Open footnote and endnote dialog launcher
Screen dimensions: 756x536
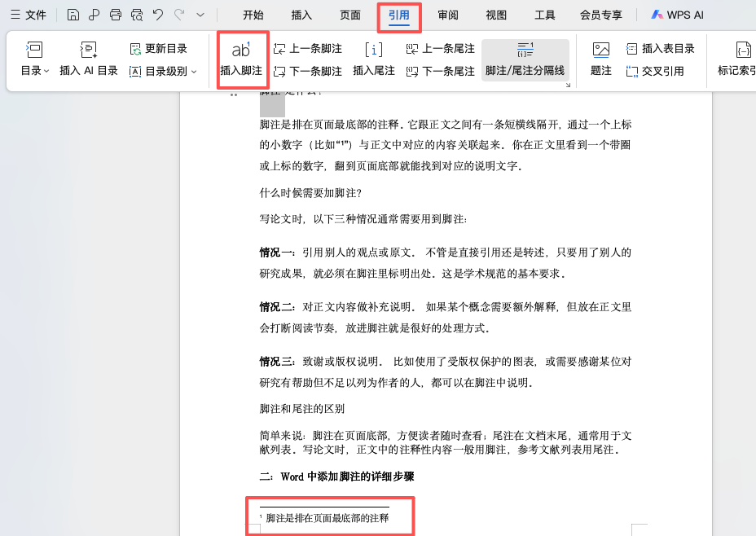(x=568, y=85)
